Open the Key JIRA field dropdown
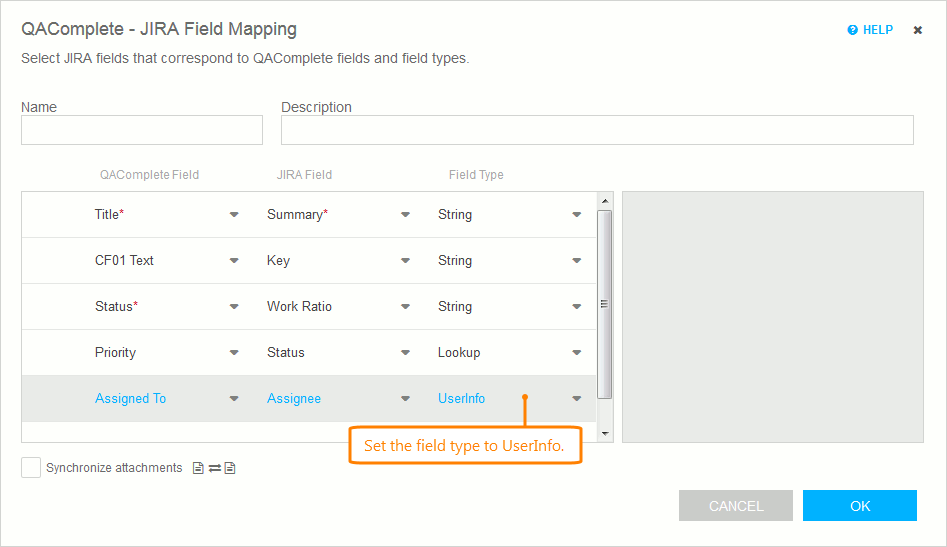 coord(405,261)
